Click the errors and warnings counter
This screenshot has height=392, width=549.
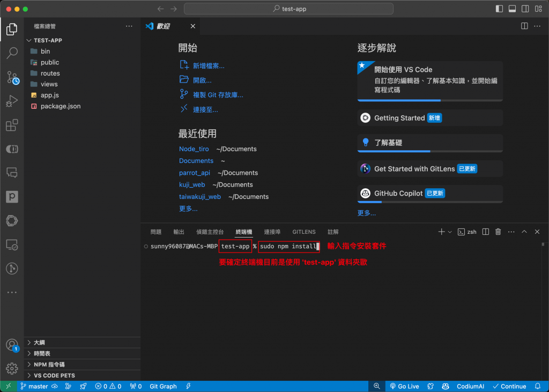coord(108,386)
